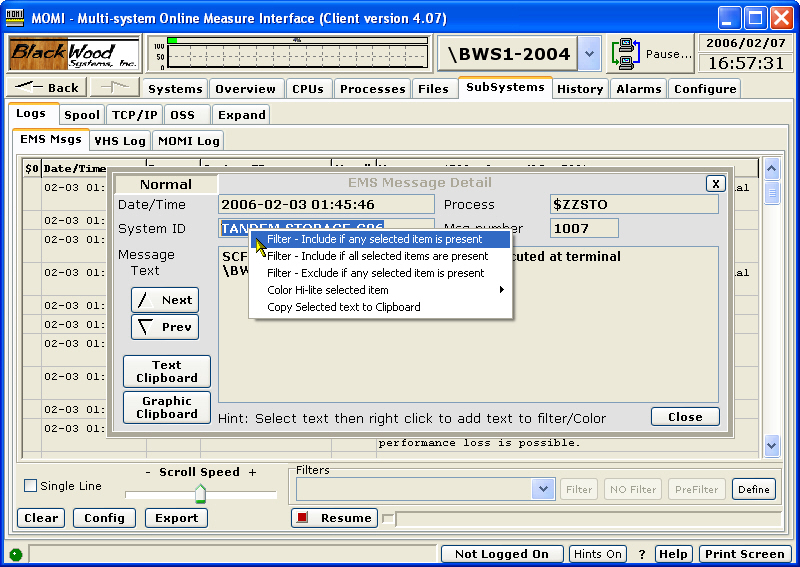Switch to the Alarms tab
The image size is (800, 567).
coord(638,89)
